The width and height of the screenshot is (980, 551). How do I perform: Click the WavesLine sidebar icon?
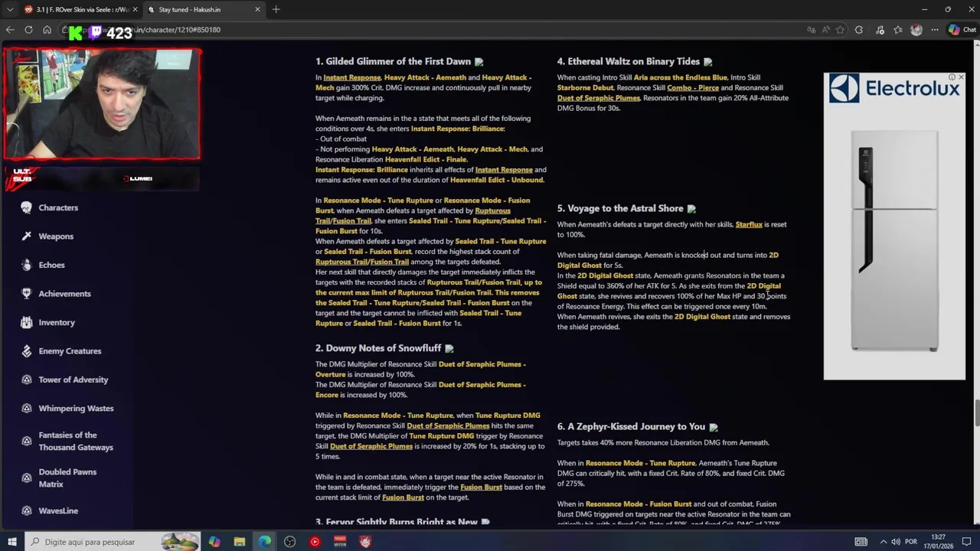coord(27,510)
